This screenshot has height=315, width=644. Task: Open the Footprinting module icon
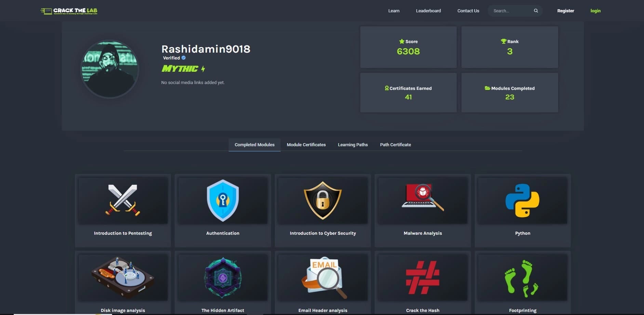click(x=522, y=277)
